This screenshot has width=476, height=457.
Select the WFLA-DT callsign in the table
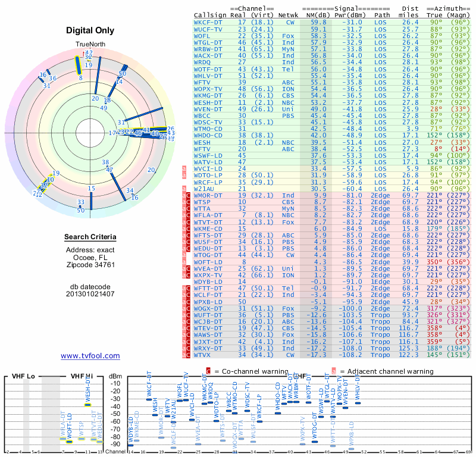coord(208,215)
